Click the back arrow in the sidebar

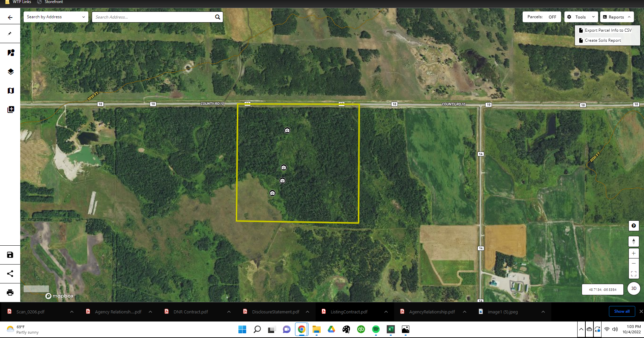(10, 18)
